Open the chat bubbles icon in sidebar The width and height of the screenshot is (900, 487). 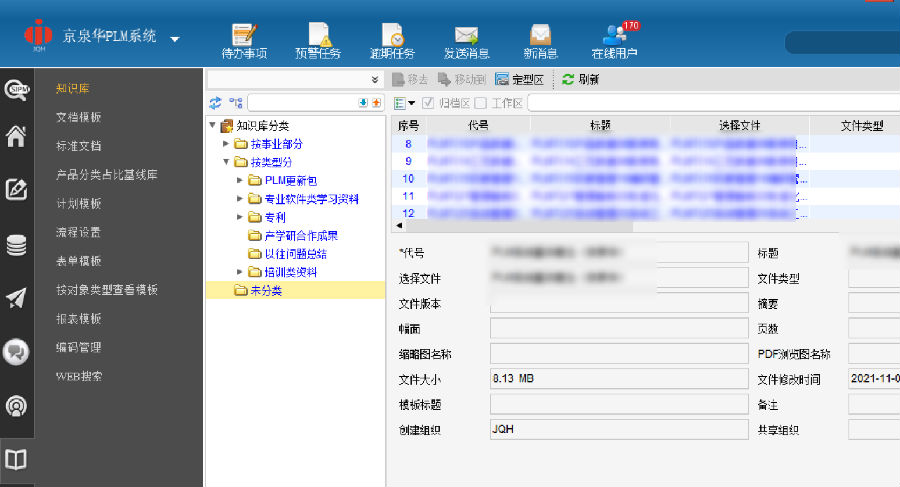click(16, 351)
